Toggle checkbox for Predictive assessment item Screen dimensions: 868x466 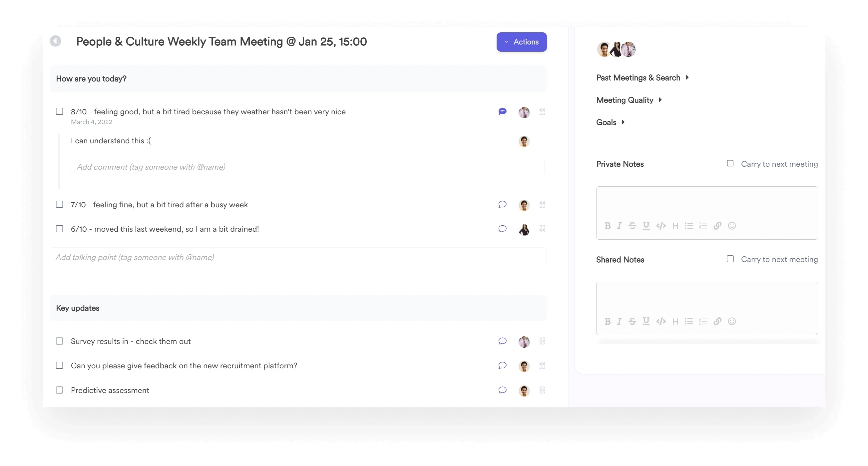click(x=59, y=390)
